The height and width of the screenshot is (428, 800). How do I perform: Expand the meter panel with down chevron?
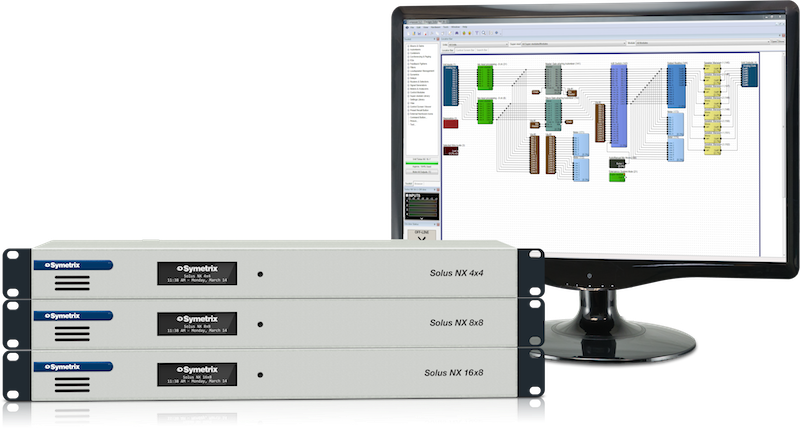pos(421,218)
